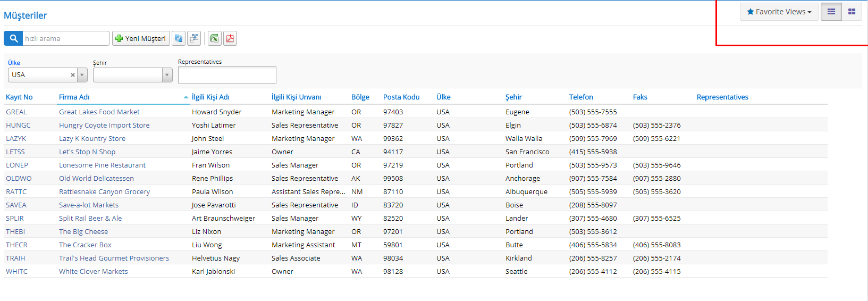
Task: Click the blue quick search magnifier button
Action: pos(13,38)
